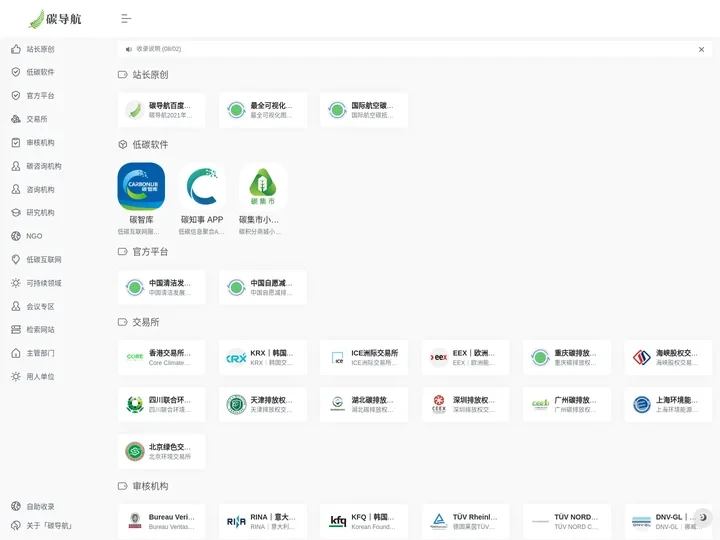
Task: Select 碳咨询机构 in the sidebar
Action: click(44, 166)
